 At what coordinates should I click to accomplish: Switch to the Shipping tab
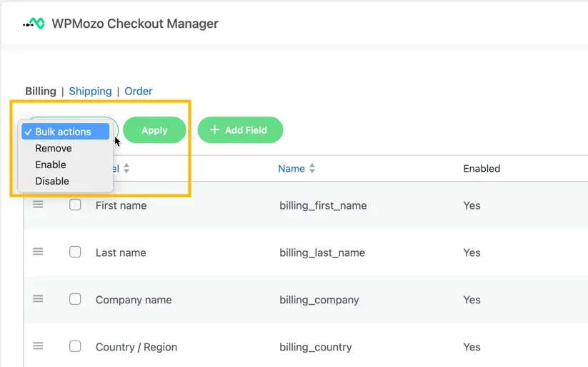(x=90, y=91)
